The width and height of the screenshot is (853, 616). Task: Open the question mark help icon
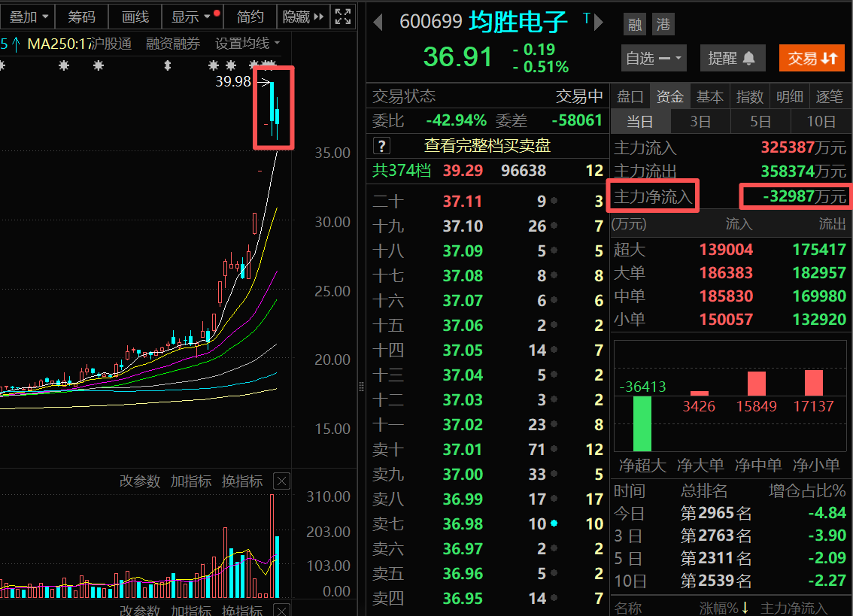click(x=382, y=146)
